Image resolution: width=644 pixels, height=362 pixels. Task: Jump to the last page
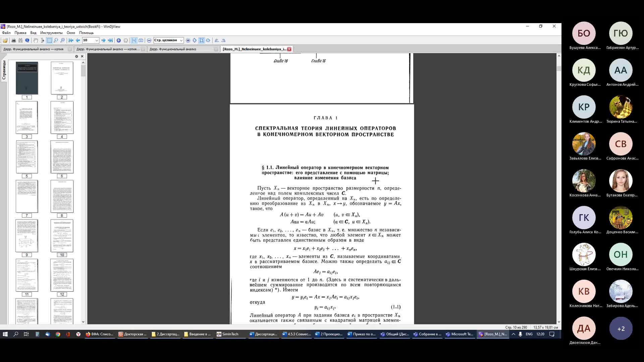coord(110,40)
